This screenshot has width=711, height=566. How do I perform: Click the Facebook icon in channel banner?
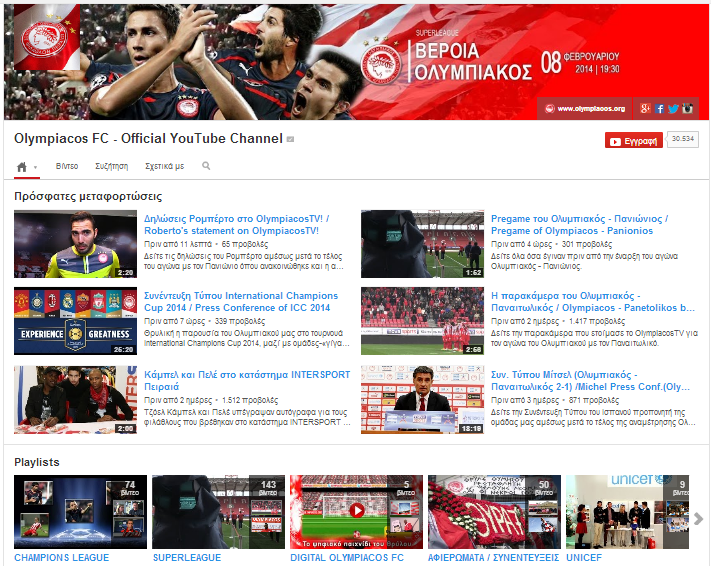[x=661, y=108]
